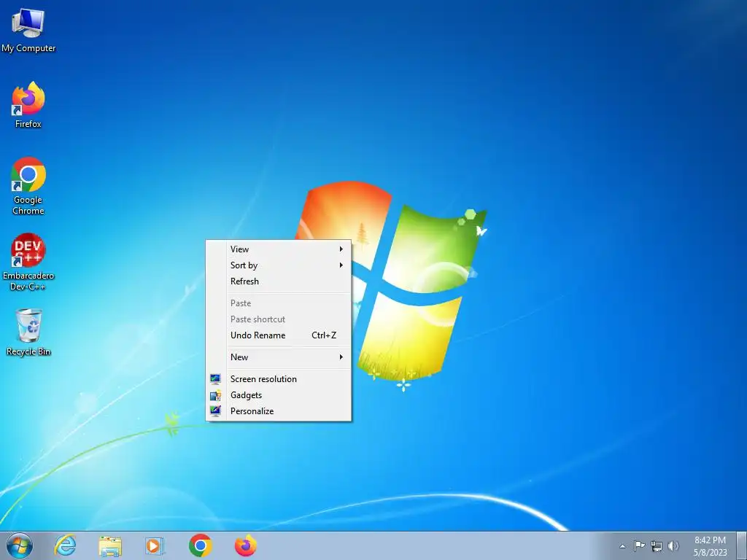Open the network status tray icon
The width and height of the screenshot is (747, 560).
[657, 546]
